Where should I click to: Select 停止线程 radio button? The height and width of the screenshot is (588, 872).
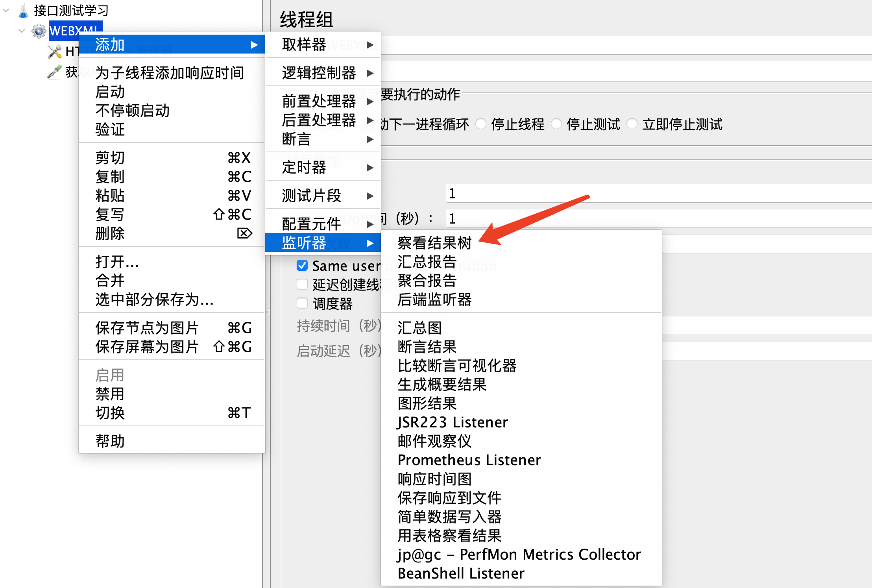481,124
